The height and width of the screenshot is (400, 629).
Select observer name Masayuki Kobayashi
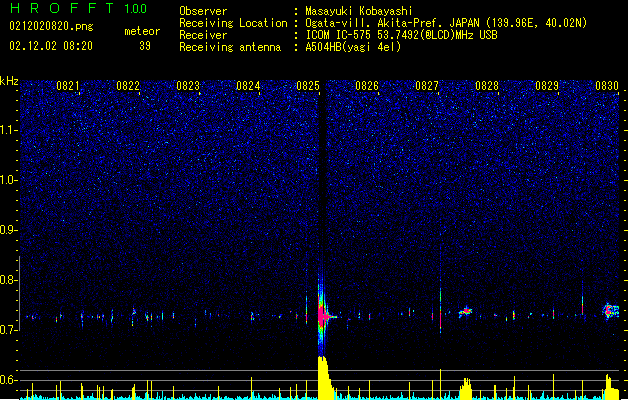click(x=359, y=11)
